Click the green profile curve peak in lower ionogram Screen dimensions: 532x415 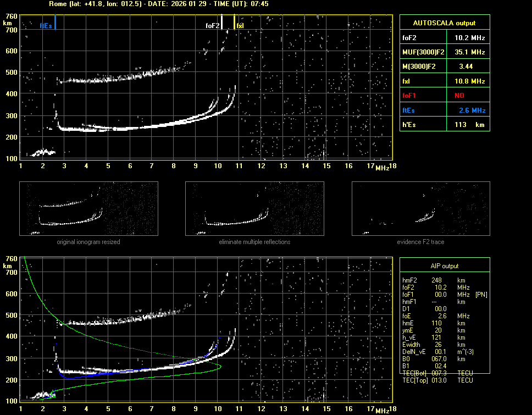coord(220,367)
